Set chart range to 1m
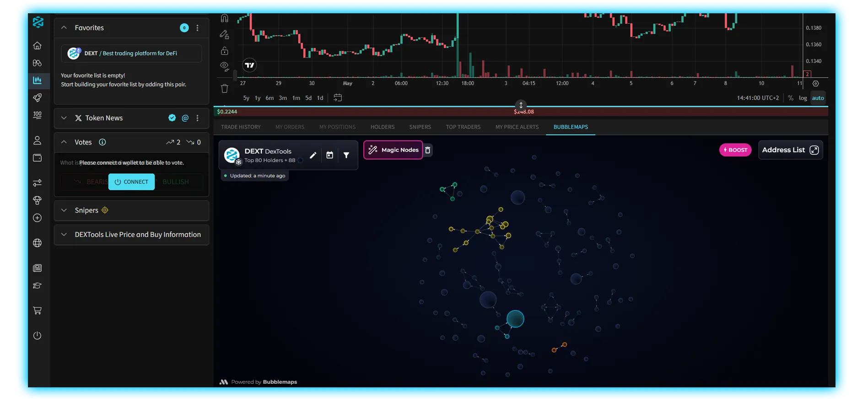868x402 pixels. click(296, 98)
